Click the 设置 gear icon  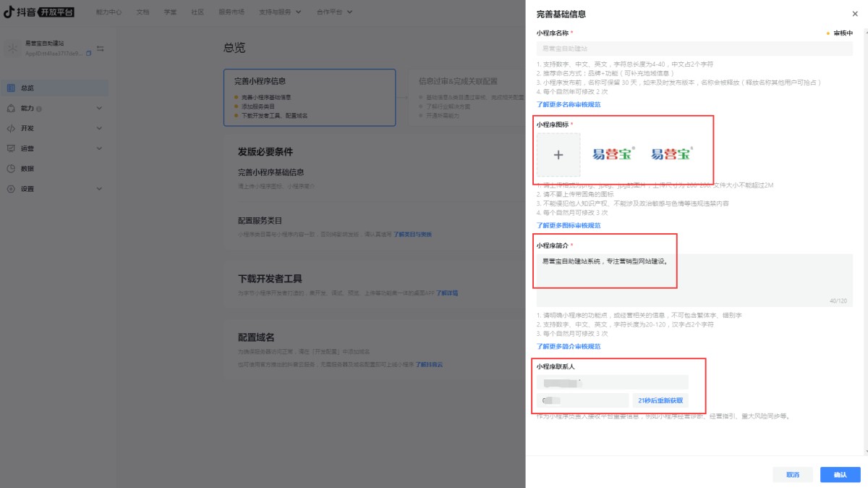[11, 189]
